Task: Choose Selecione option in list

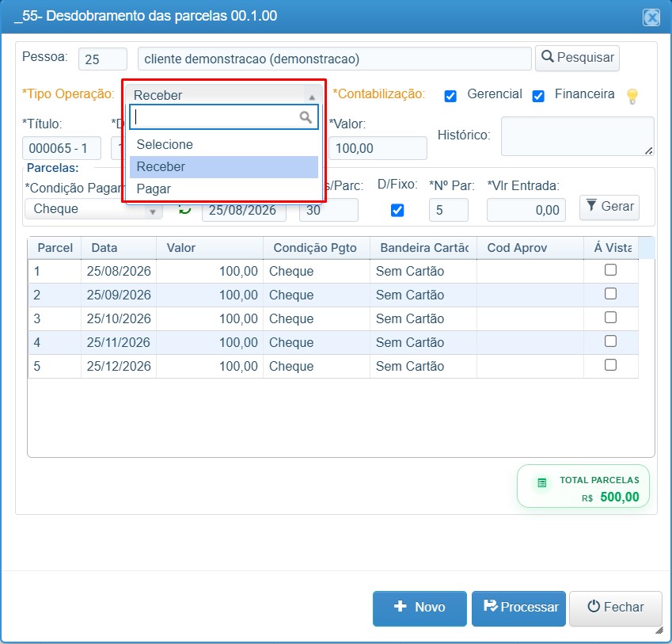Action: tap(224, 144)
